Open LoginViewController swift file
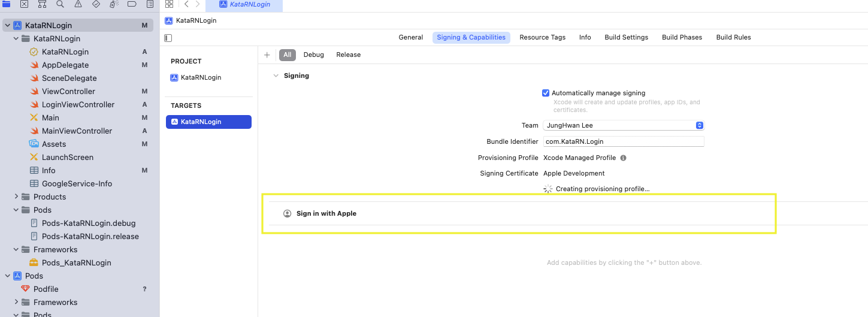Viewport: 868px width, 317px height. tap(78, 104)
